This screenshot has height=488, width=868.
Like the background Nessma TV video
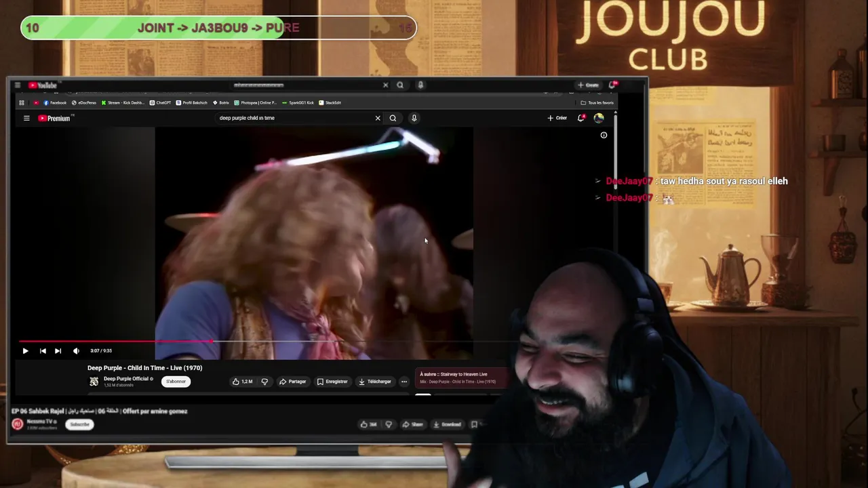click(369, 424)
